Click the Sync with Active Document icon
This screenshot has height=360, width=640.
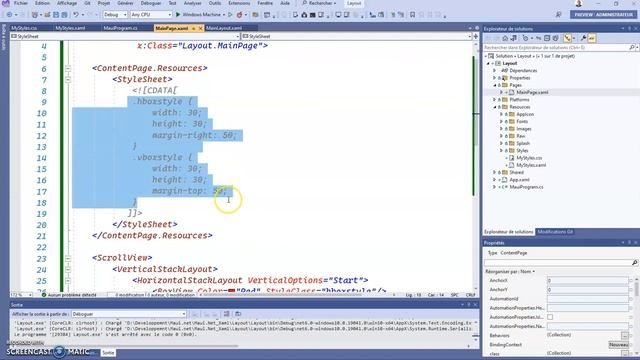(538, 38)
